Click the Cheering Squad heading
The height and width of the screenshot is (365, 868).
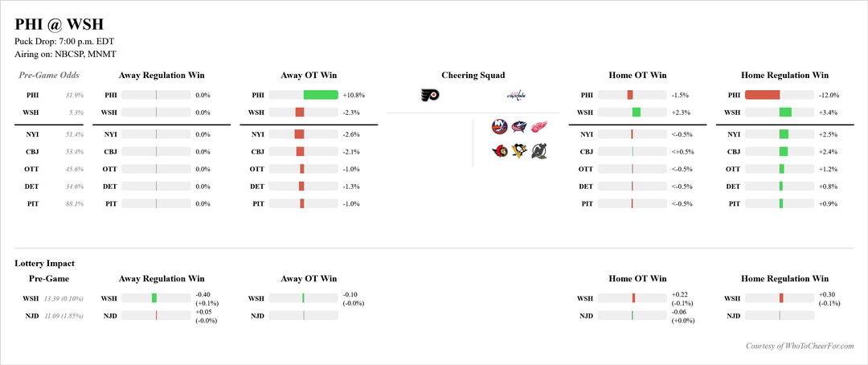coord(473,76)
